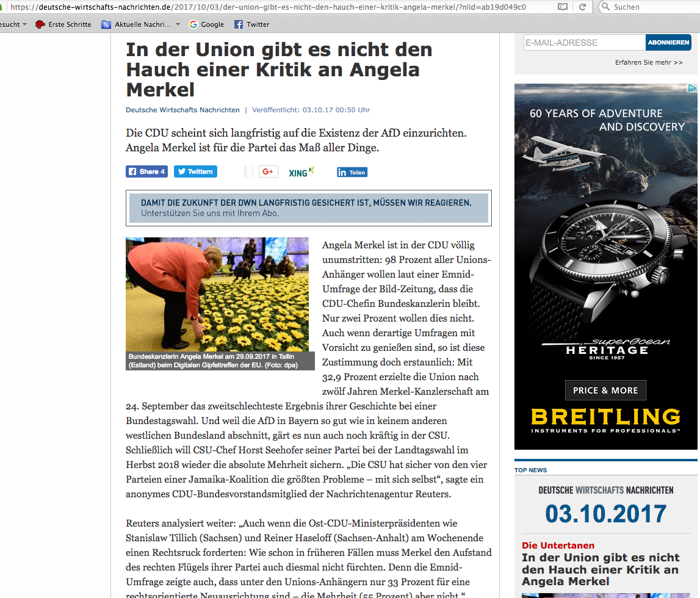Open the Aktuelle Nachrichten bookmark feed

click(136, 24)
